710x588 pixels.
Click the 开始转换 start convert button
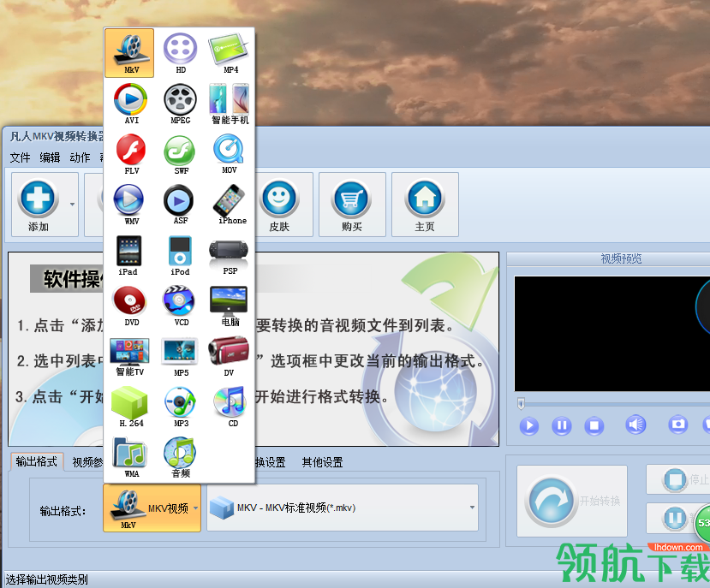pos(572,501)
